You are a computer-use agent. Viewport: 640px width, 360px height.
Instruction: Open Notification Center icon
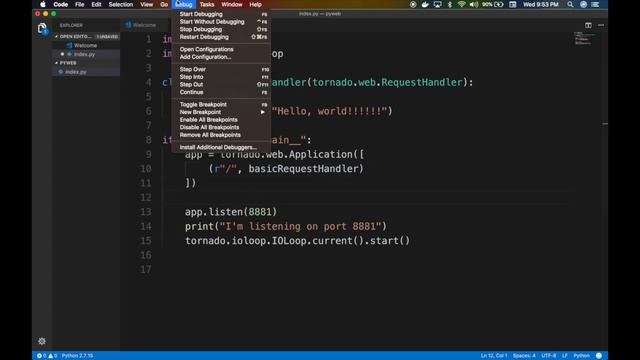pos(596,4)
